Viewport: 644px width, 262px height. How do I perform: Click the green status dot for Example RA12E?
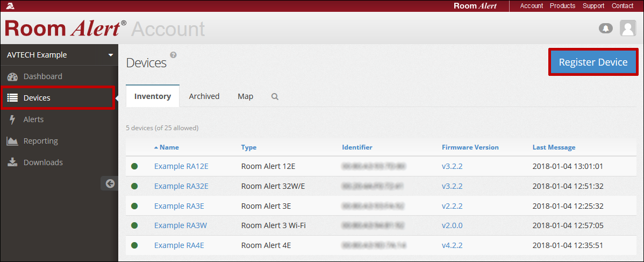(x=134, y=166)
